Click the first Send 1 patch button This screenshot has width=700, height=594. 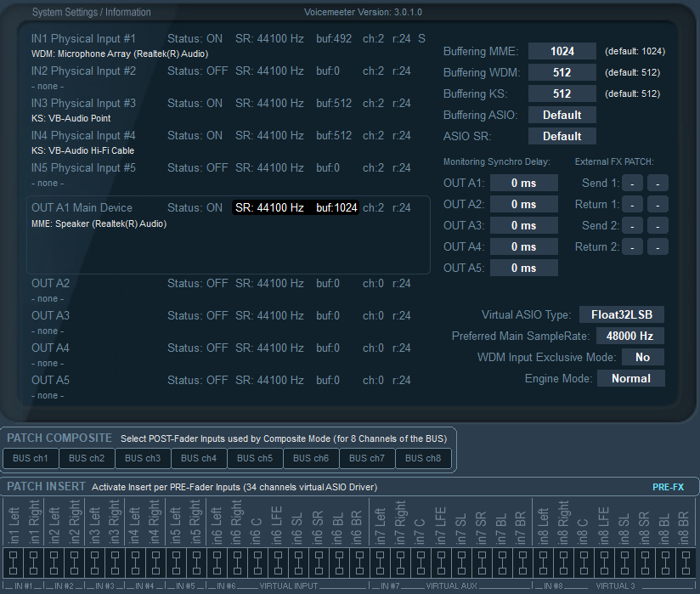tap(633, 183)
